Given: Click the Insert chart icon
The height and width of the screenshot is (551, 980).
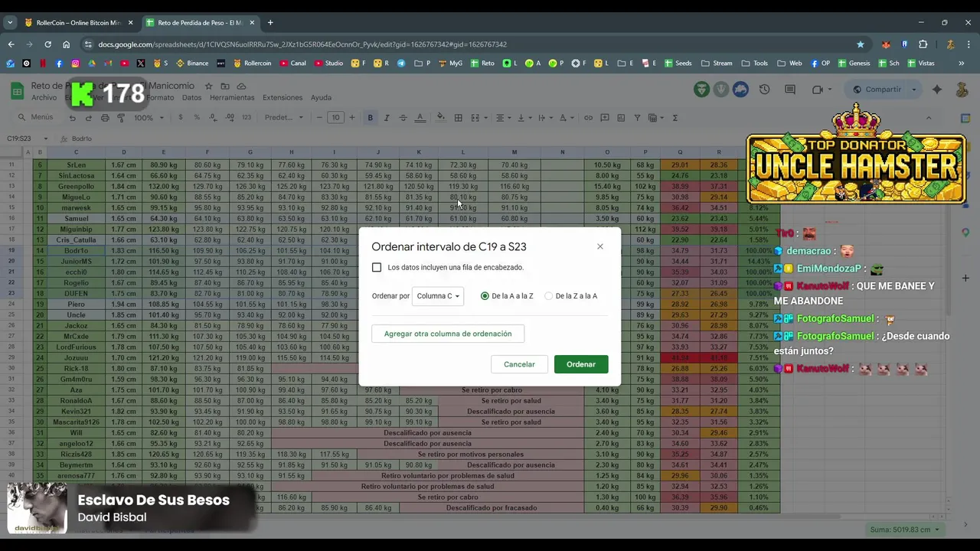Looking at the screenshot, I should pos(621,118).
